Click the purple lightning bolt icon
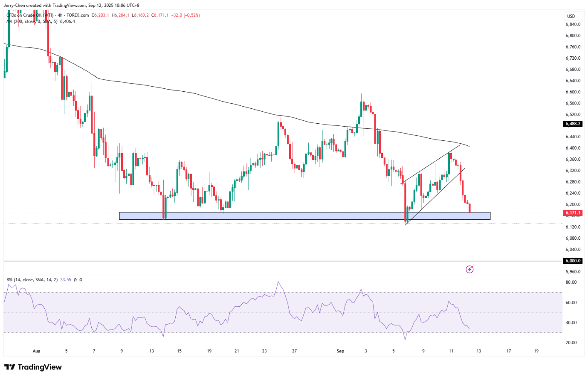Screen dimensions: 588x378 point(469,269)
